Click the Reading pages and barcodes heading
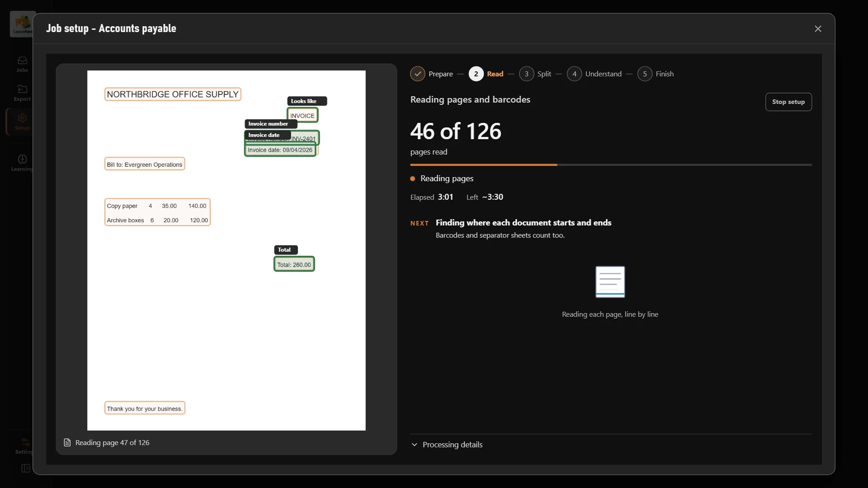Screen dimensions: 868x488 coord(470,99)
